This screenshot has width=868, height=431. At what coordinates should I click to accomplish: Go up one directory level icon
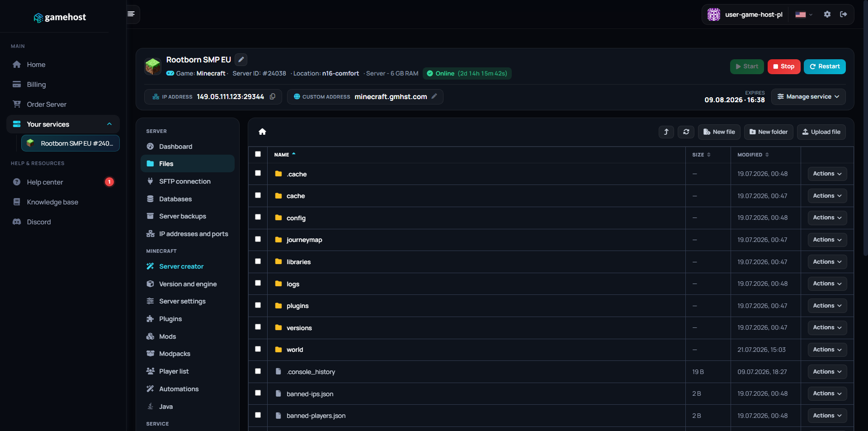[666, 132]
